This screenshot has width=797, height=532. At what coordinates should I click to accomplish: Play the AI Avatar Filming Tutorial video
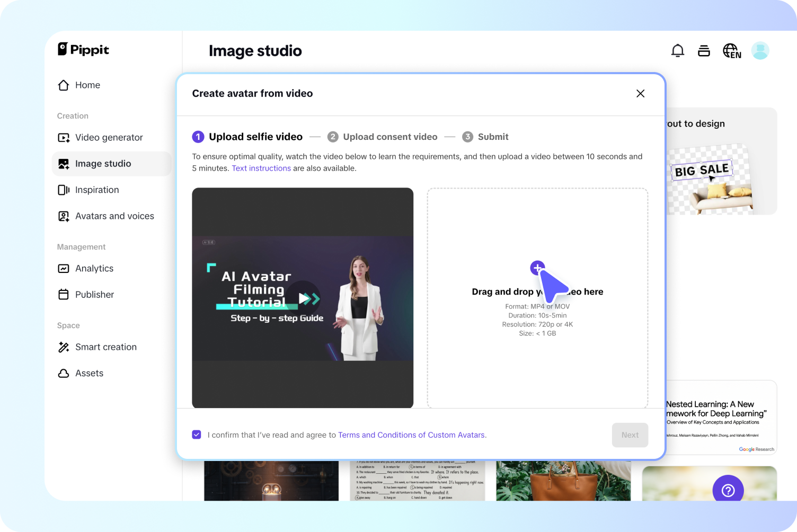point(304,298)
